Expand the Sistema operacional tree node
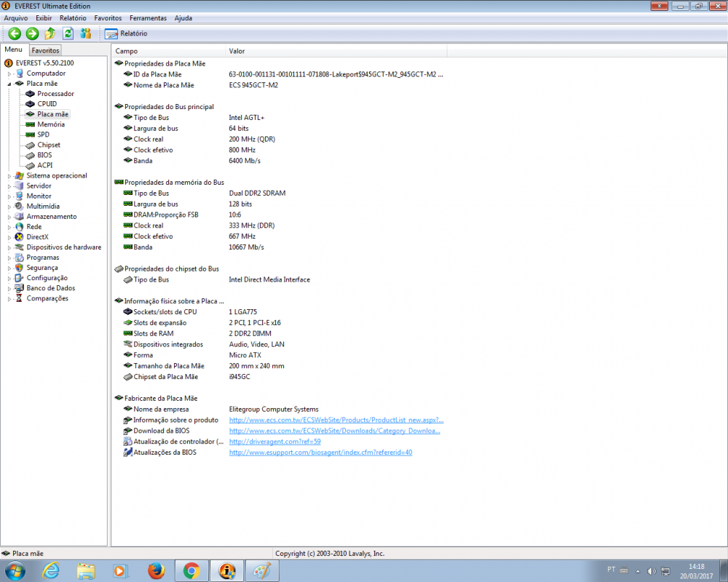 pos(9,175)
